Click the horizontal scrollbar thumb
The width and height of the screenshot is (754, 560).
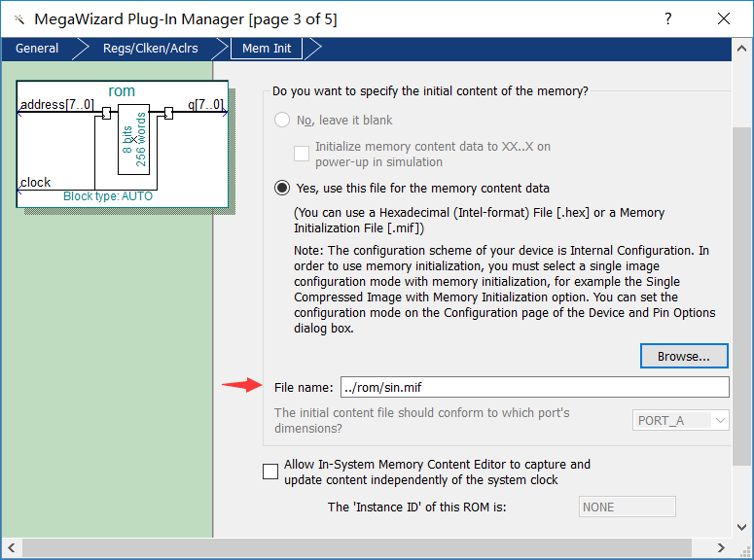pos(357,547)
